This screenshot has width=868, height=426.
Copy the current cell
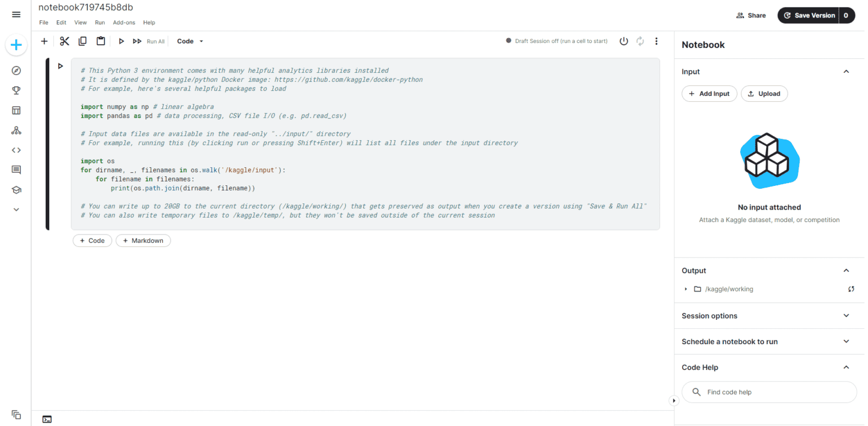82,41
